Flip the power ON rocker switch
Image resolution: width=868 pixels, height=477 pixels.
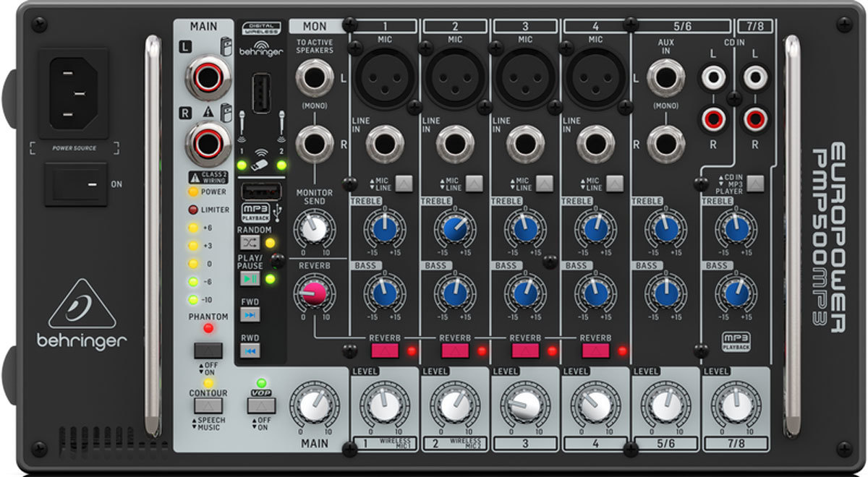[x=75, y=184]
